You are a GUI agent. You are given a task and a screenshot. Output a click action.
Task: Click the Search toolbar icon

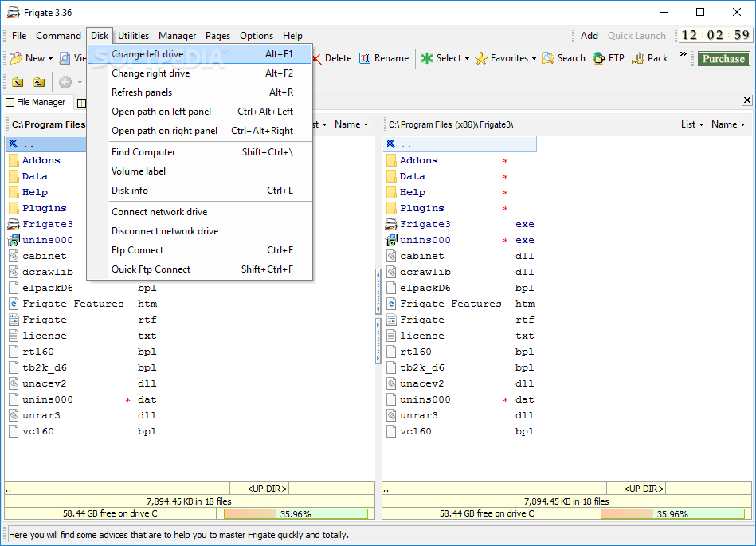click(x=548, y=58)
